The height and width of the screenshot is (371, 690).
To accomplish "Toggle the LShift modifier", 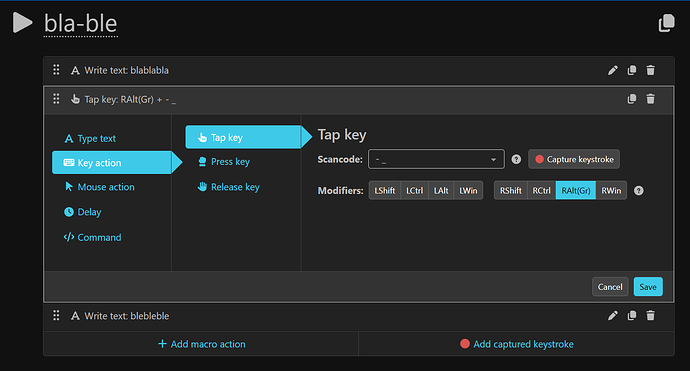I will click(x=385, y=191).
